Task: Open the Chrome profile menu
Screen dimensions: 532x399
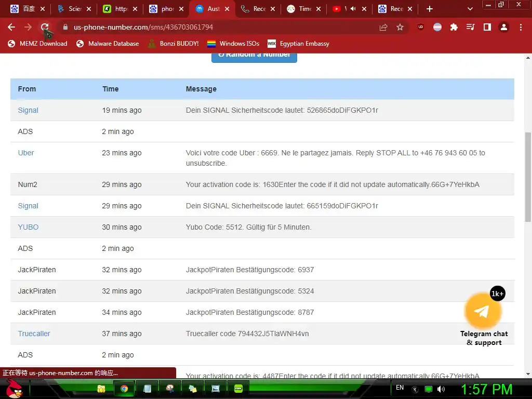Action: (x=504, y=27)
